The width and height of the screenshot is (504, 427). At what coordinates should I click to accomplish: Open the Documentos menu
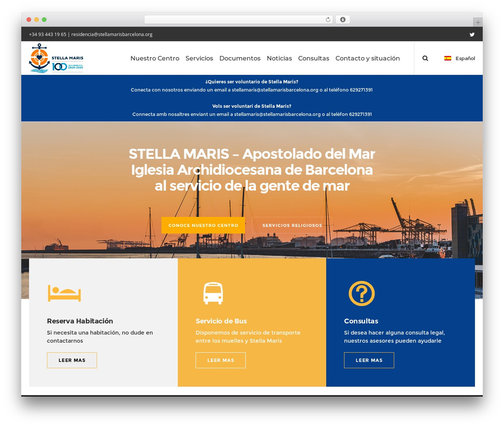(240, 58)
